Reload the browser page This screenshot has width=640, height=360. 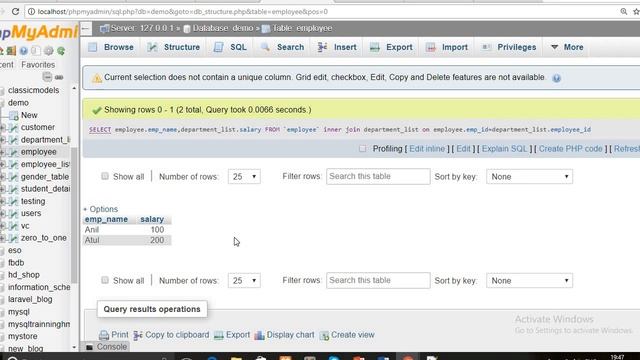pos(16,11)
